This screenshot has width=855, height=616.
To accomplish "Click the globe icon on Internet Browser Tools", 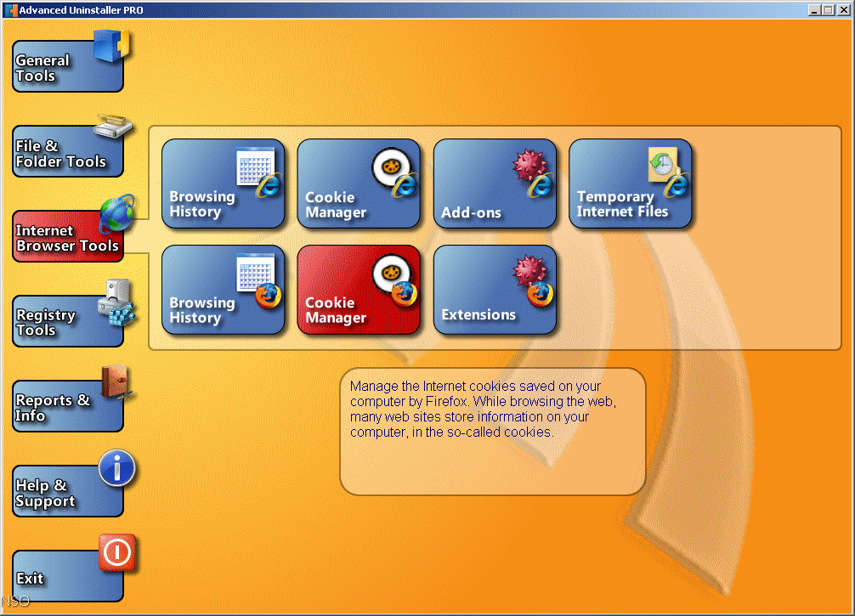I will coord(115,212).
